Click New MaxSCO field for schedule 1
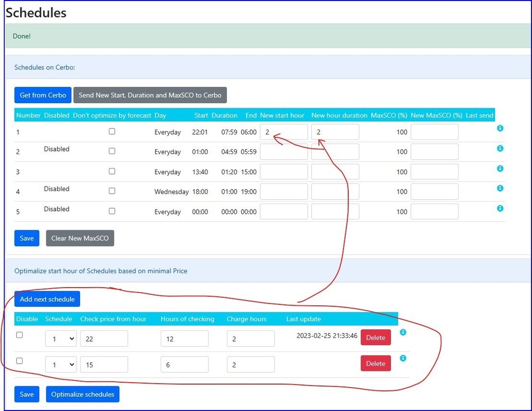Viewport: 532px width, 411px height. click(434, 132)
